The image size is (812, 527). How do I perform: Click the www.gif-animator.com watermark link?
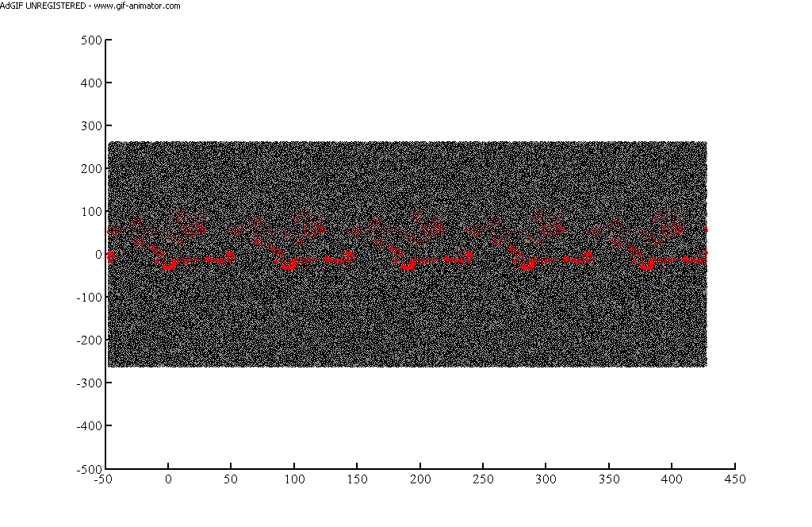(137, 6)
